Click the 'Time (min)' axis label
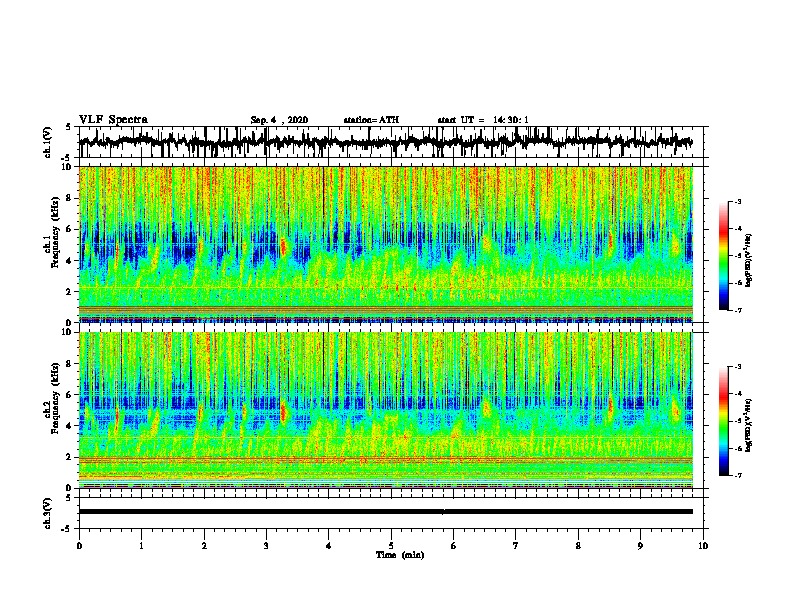The image size is (792, 612). click(400, 555)
